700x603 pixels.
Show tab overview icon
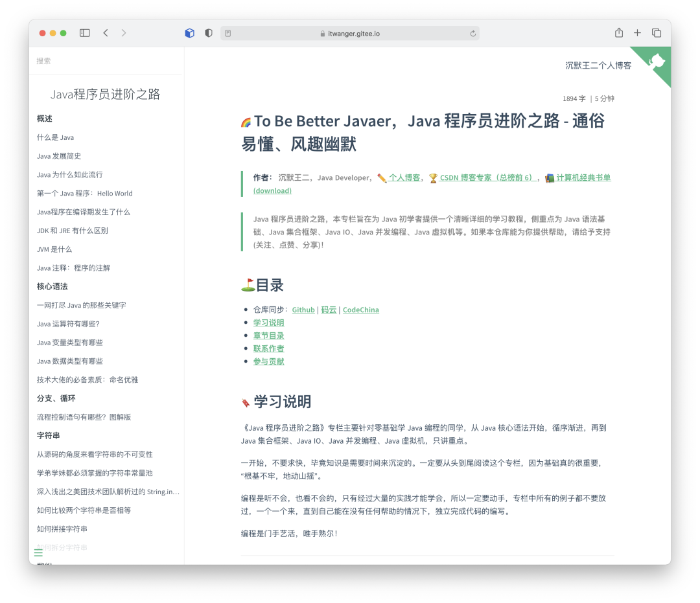(x=656, y=33)
